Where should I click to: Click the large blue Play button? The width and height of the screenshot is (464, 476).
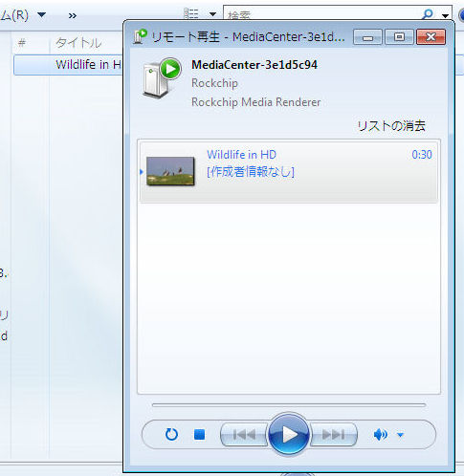click(289, 434)
